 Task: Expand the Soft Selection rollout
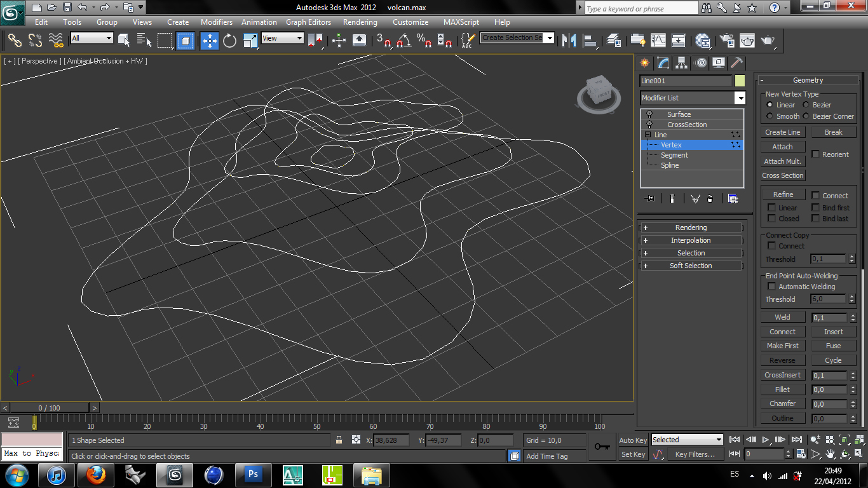pyautogui.click(x=691, y=265)
